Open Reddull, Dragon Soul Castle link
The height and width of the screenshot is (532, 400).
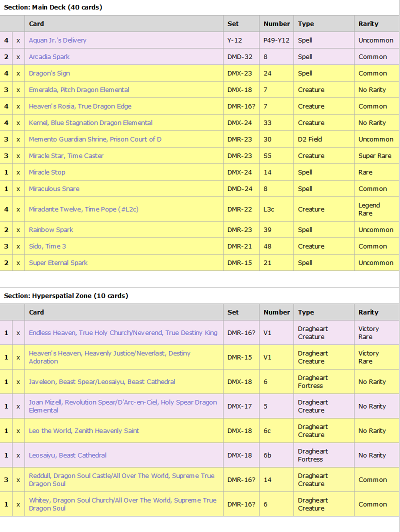[x=121, y=480]
